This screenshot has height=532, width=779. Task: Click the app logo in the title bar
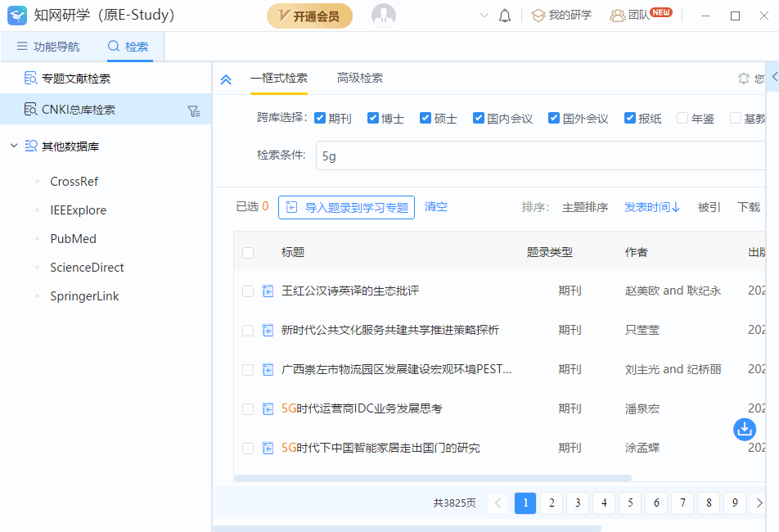16,14
